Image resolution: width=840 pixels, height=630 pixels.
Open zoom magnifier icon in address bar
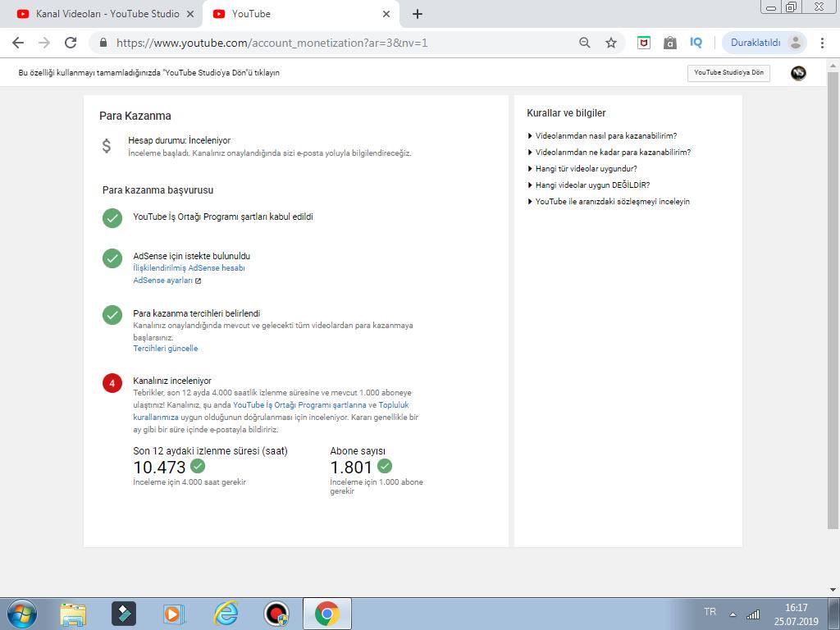pos(584,43)
